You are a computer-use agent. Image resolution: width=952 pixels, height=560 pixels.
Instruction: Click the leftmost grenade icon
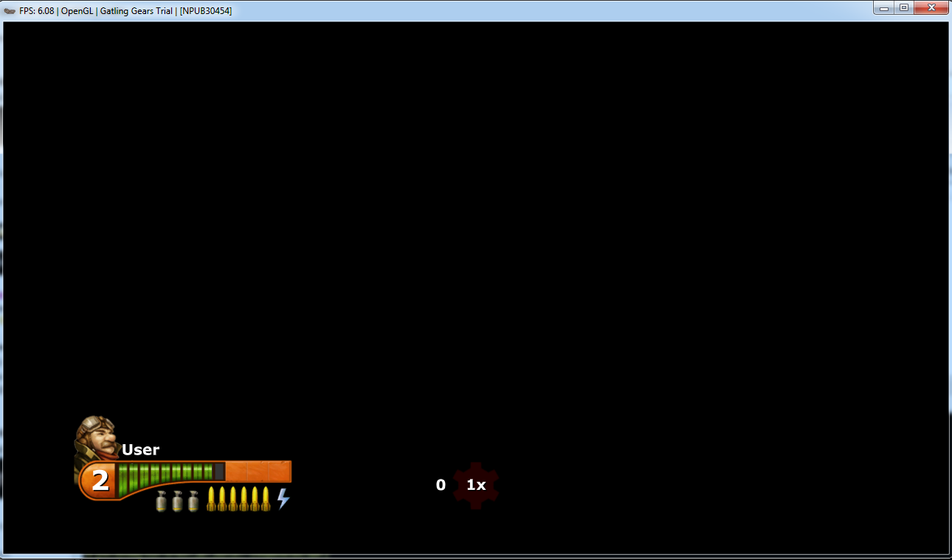[x=162, y=501]
